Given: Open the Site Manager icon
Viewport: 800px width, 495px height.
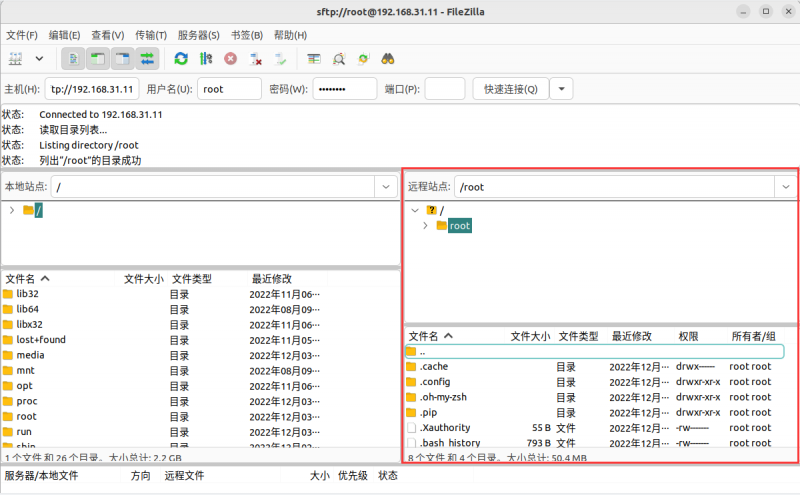Looking at the screenshot, I should click(16, 59).
